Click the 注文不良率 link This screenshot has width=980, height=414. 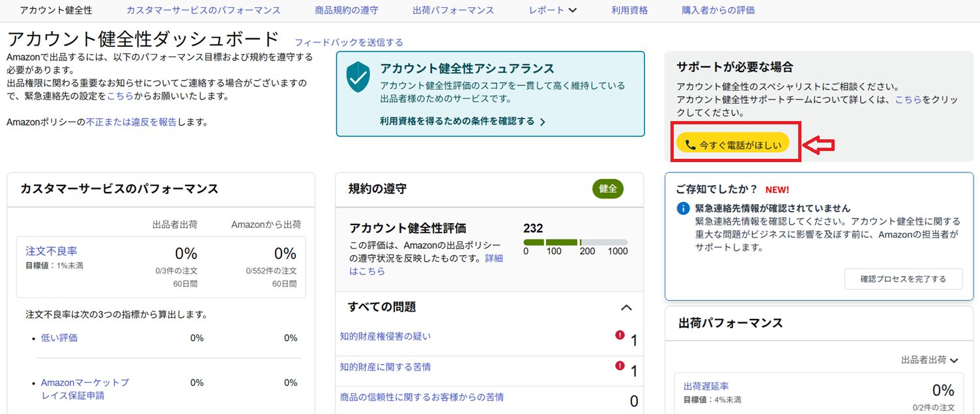tap(51, 251)
